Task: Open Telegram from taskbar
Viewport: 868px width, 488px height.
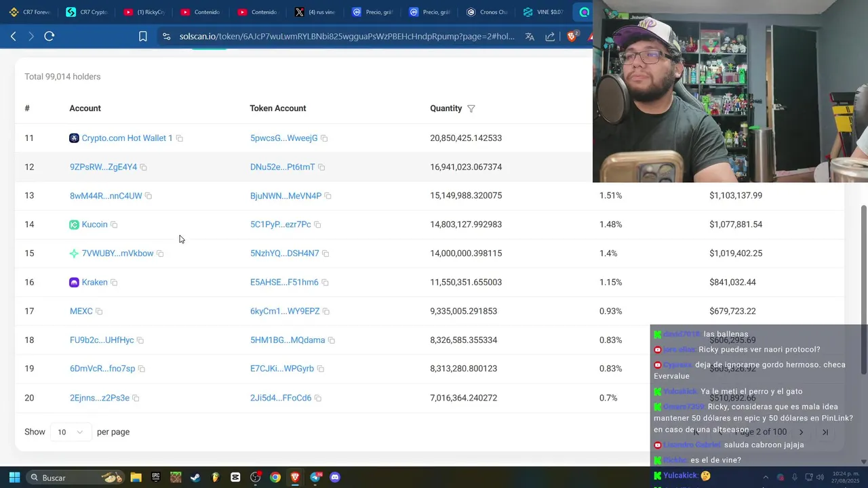Action: [315, 477]
